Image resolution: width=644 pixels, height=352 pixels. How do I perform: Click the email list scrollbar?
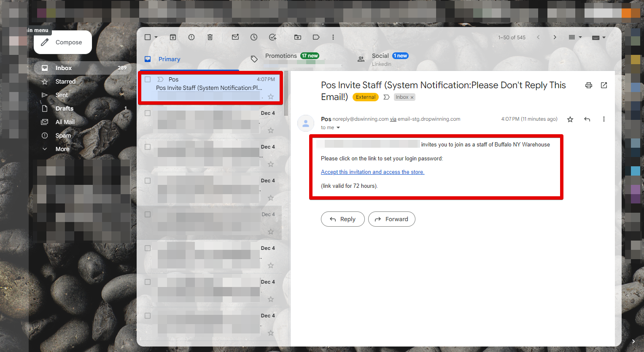[286, 94]
